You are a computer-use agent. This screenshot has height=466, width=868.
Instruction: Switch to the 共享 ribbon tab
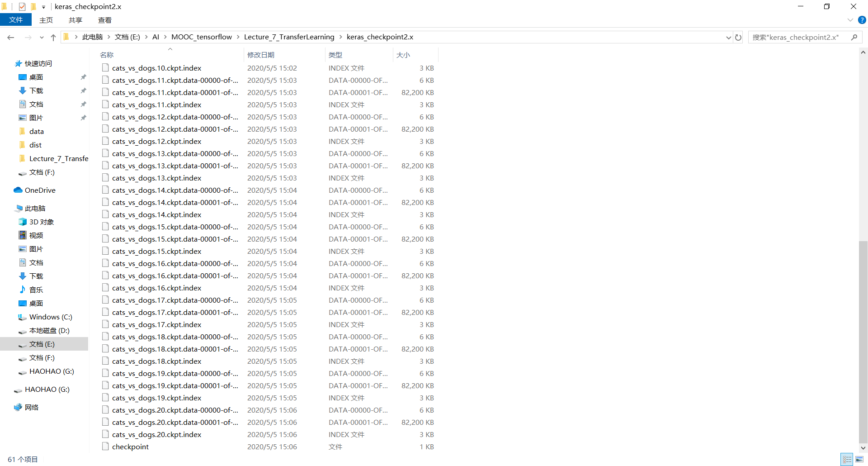tap(75, 20)
